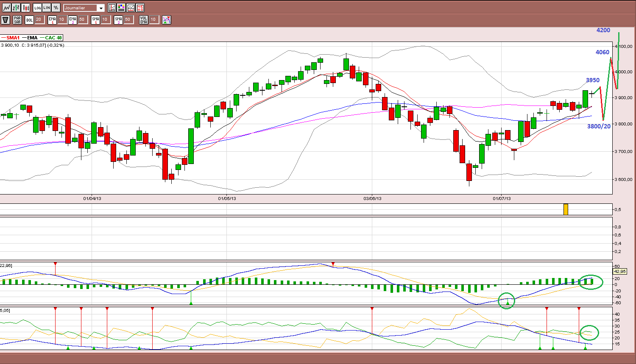The width and height of the screenshot is (636, 364).
Task: Click the 4 100,00 price axis label
Action: (x=624, y=46)
